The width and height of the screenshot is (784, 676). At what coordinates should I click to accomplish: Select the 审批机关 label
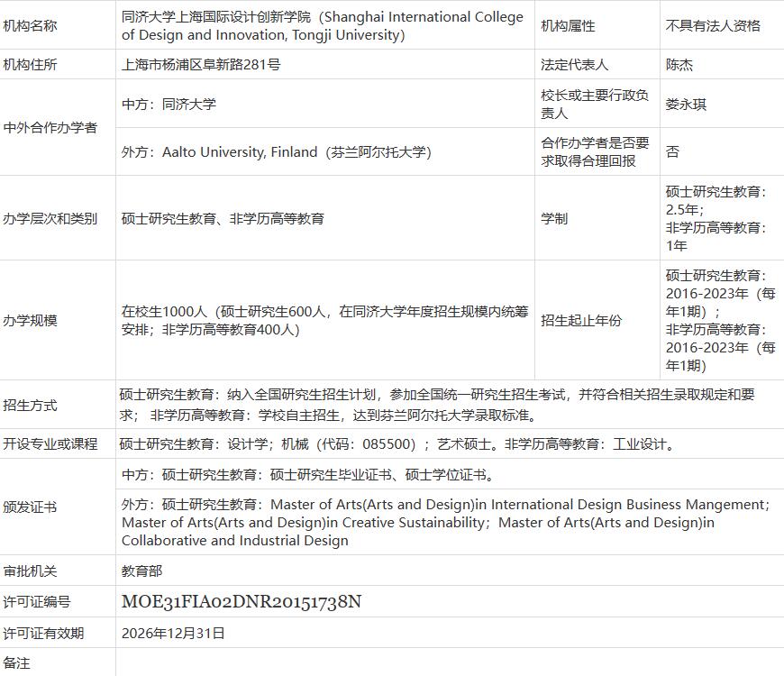tap(30, 571)
